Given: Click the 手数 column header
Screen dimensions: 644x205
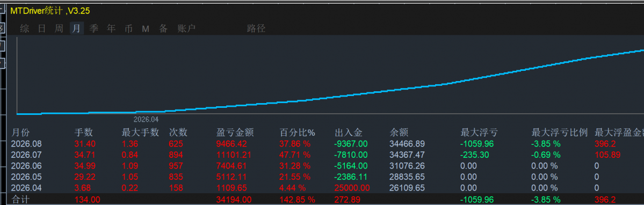Looking at the screenshot, I should [84, 133].
